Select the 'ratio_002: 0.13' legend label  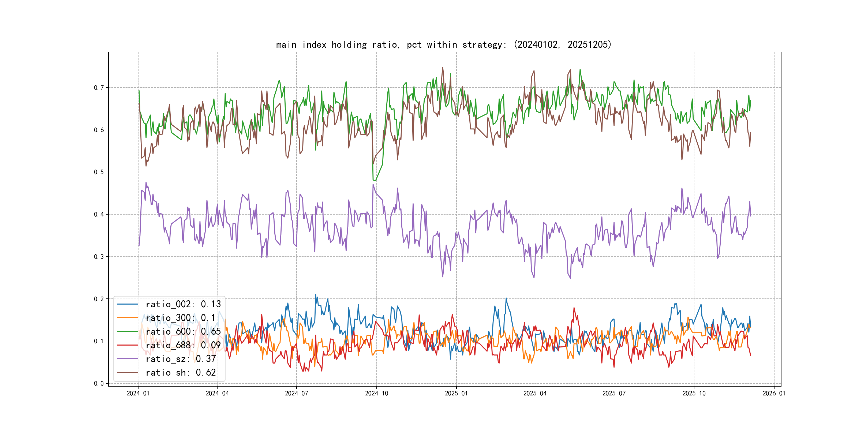click(x=183, y=304)
